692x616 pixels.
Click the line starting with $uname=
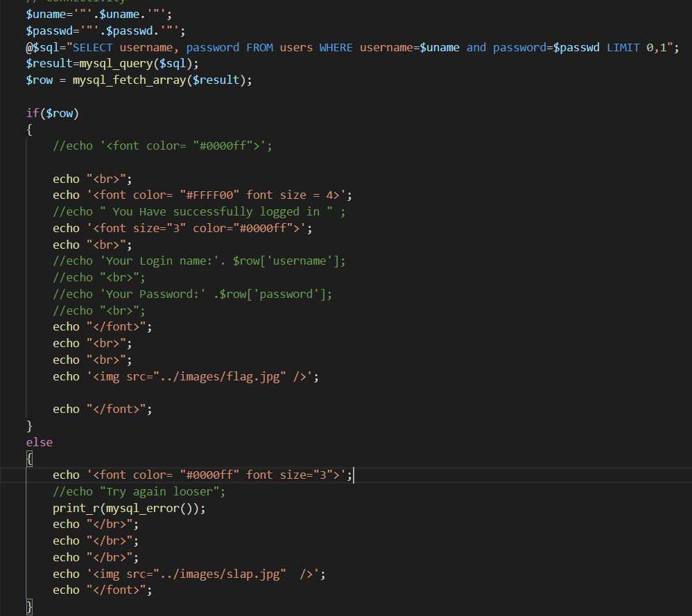point(99,14)
